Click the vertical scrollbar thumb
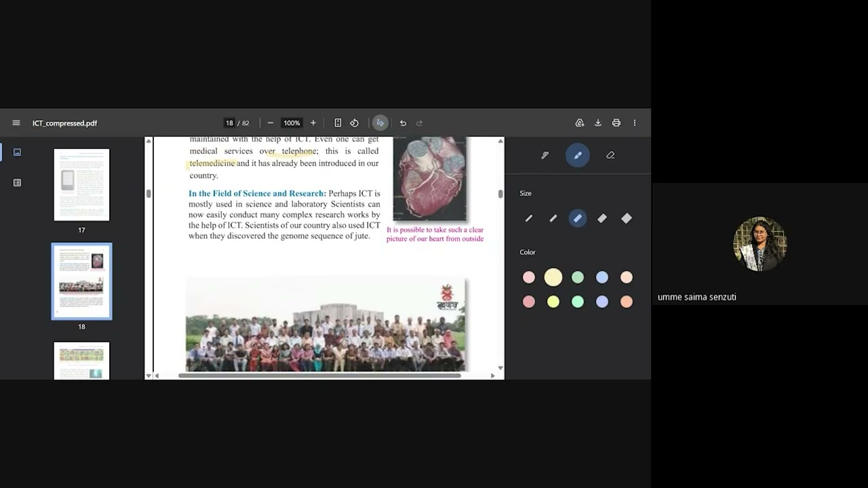 (500, 194)
